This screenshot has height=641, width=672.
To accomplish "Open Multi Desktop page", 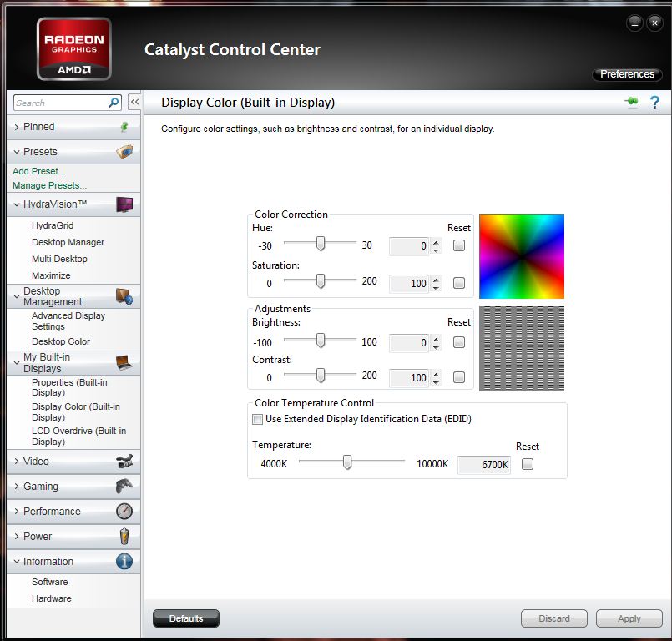I will (x=59, y=259).
